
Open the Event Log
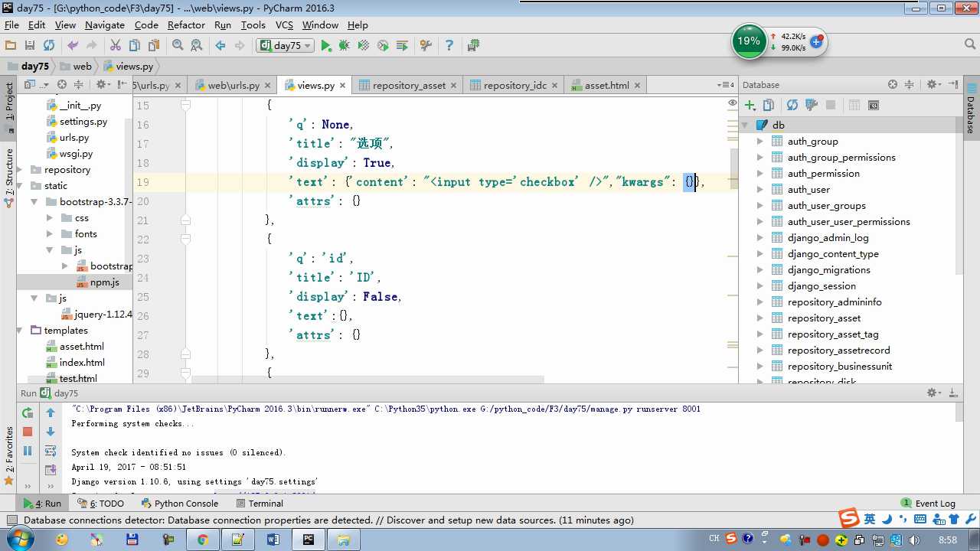928,504
